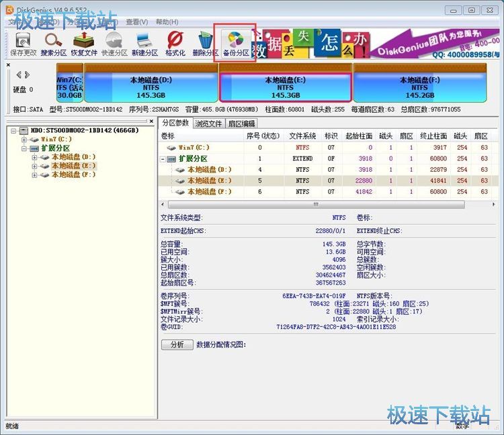504x435 pixels.
Task: Select 本地磁盘(D:) in the left tree
Action: 74,157
